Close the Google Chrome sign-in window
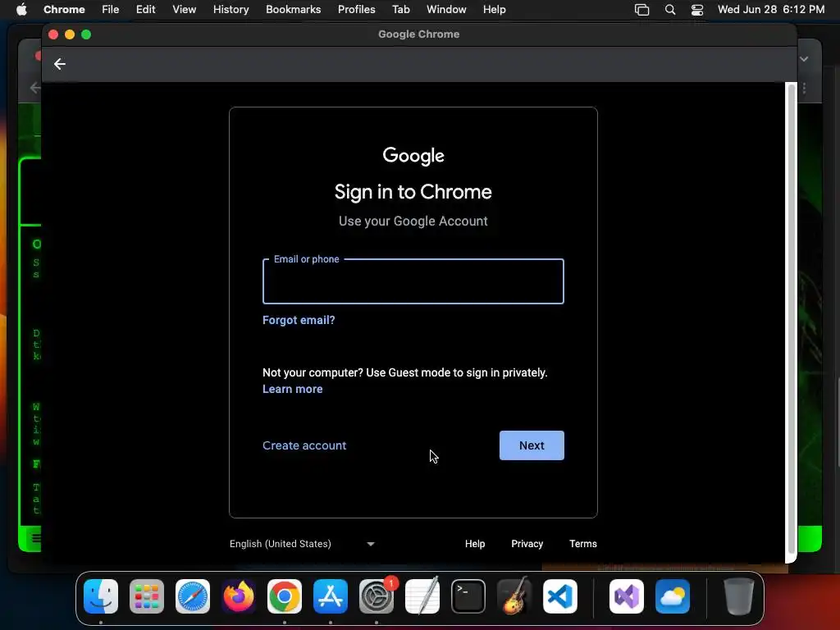This screenshot has width=840, height=630. tap(53, 34)
